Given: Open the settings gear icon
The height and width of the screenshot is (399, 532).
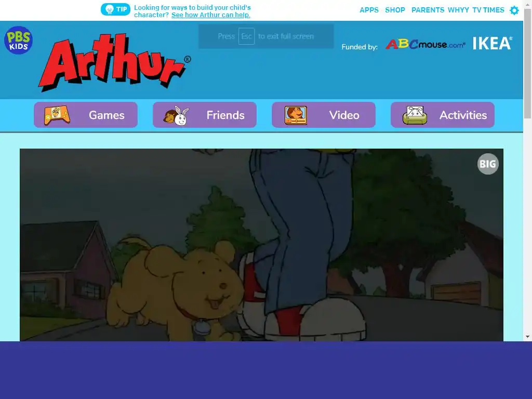Looking at the screenshot, I should point(514,10).
